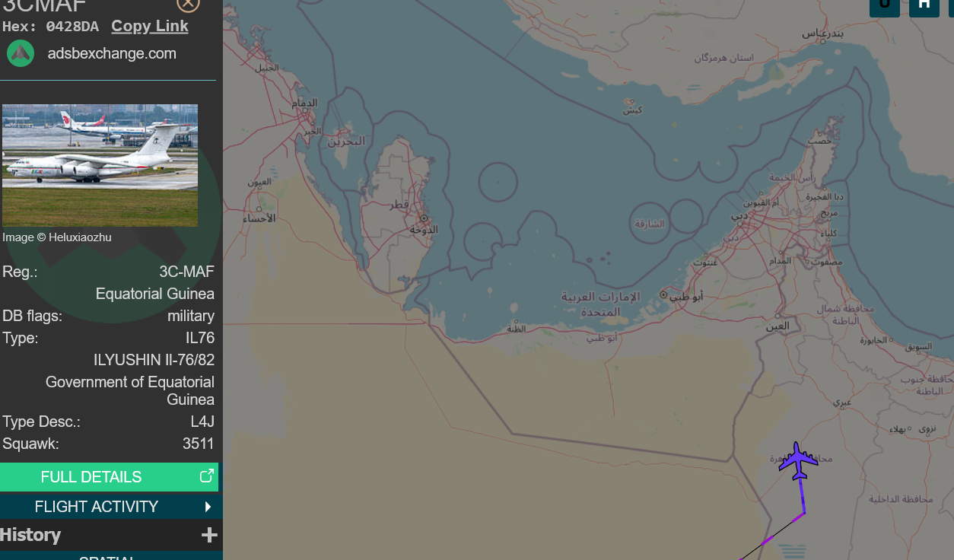Select the type code IL76
This screenshot has width=954, height=560.
pyautogui.click(x=200, y=338)
